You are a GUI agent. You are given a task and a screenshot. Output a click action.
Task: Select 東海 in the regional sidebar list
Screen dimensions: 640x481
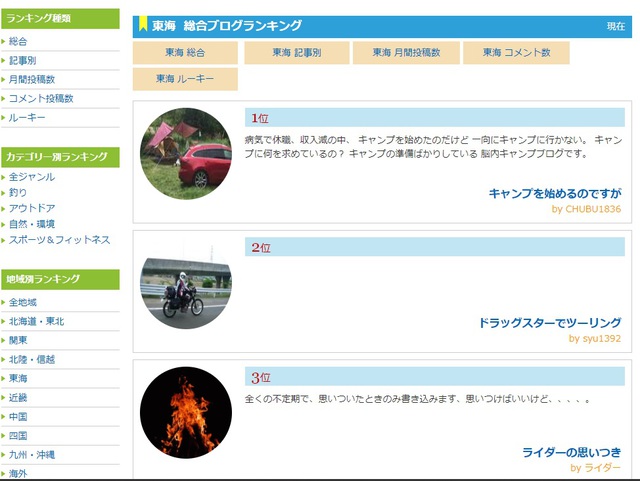point(18,378)
